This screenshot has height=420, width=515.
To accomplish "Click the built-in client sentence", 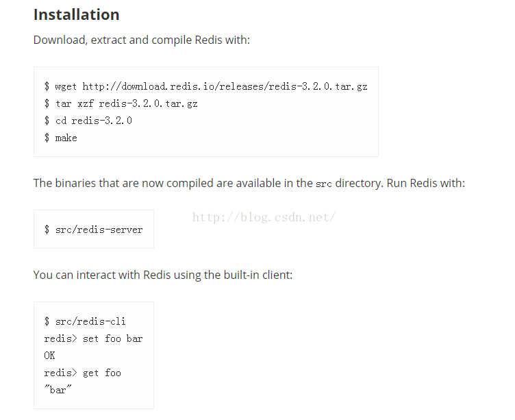I will pos(163,275).
